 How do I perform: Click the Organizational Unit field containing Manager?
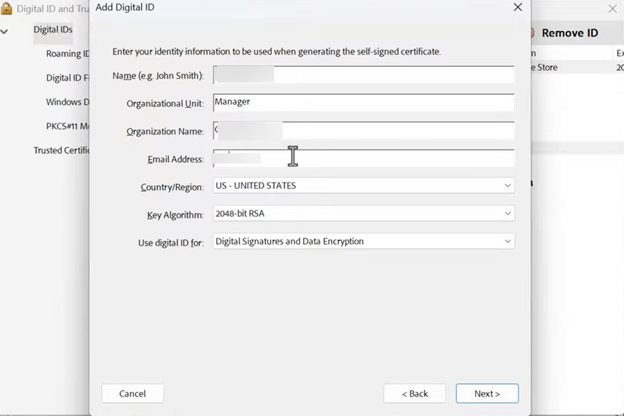coord(363,103)
